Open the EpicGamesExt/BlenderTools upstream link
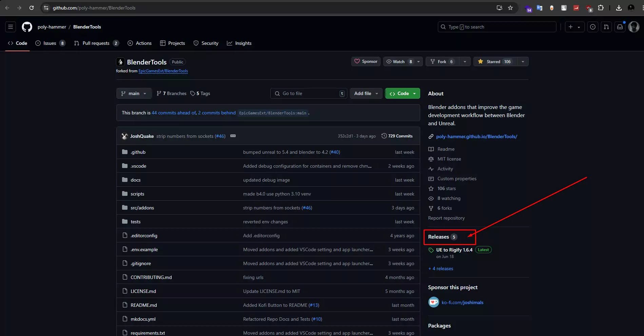644x336 pixels. 163,71
